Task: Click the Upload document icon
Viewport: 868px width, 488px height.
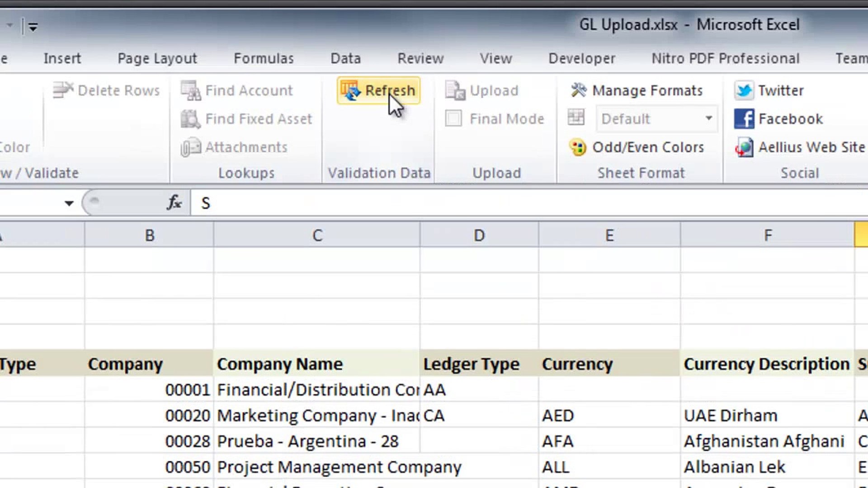Action: click(x=455, y=90)
